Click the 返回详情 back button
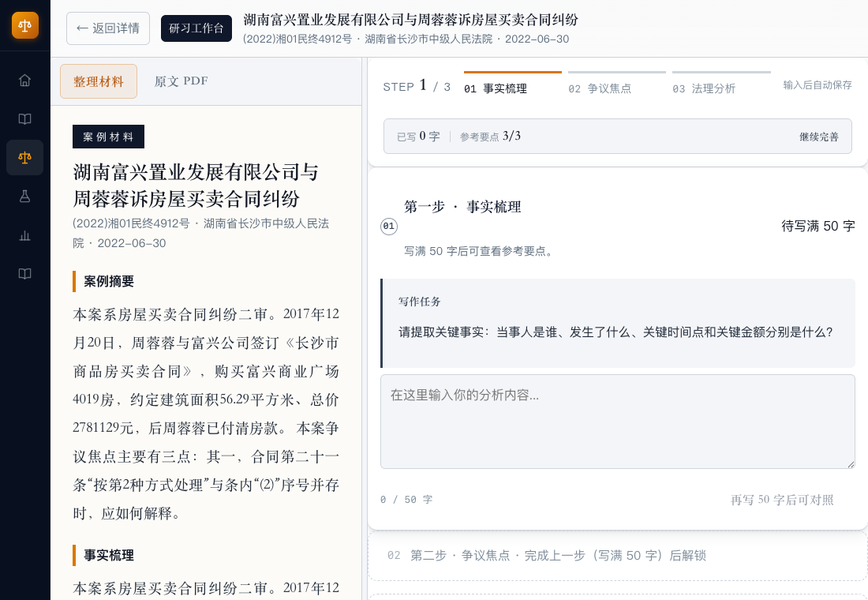868x600 pixels. coord(108,28)
